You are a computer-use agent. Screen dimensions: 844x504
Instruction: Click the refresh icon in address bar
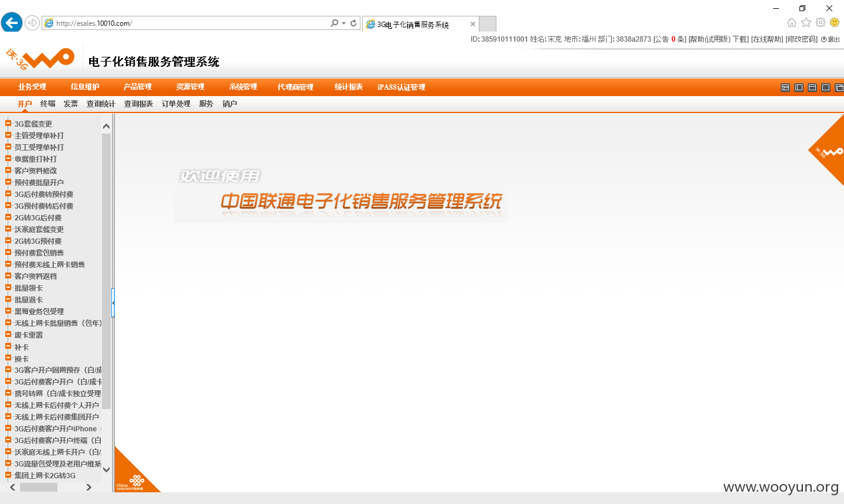click(353, 23)
